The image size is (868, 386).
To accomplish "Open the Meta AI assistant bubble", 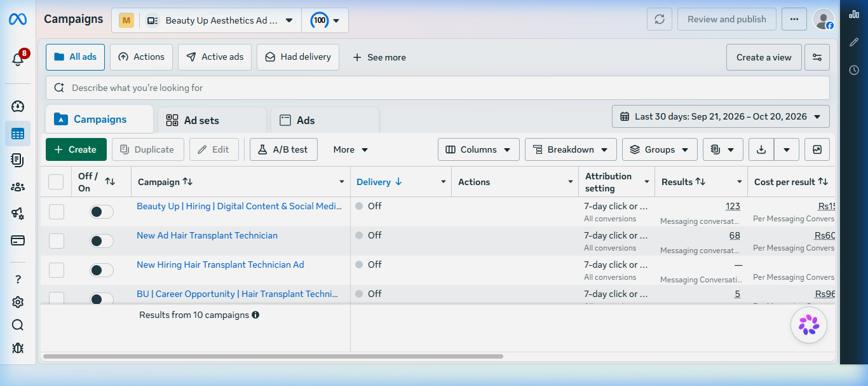I will pyautogui.click(x=809, y=325).
